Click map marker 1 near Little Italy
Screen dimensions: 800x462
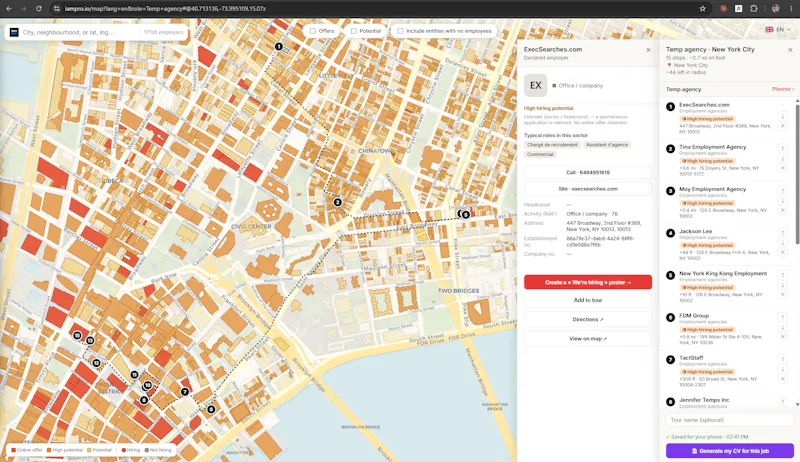point(279,46)
